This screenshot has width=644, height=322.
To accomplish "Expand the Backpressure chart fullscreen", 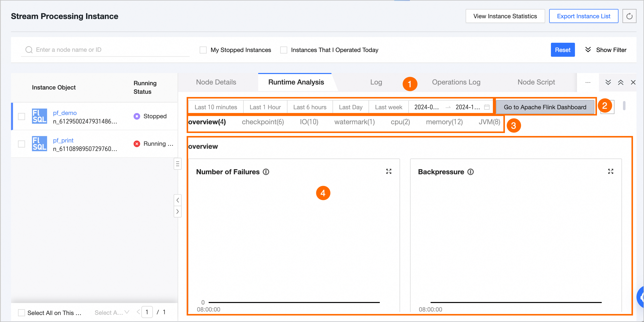I will [x=610, y=171].
